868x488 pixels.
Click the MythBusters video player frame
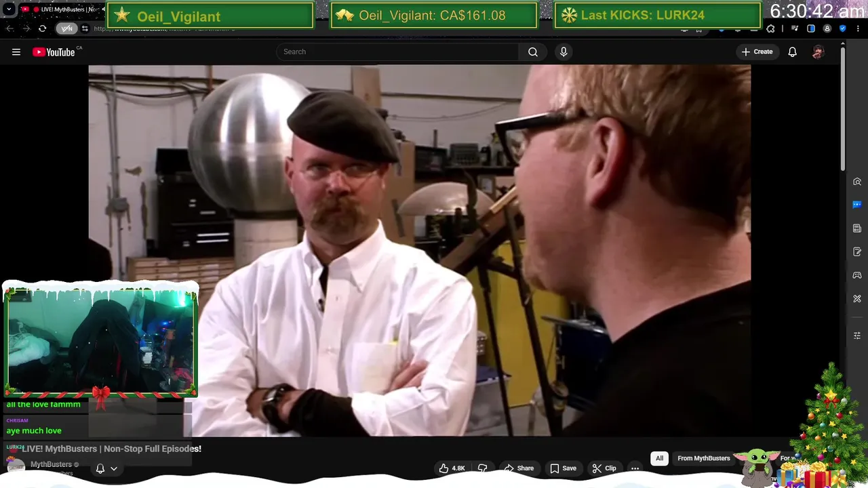(x=419, y=251)
